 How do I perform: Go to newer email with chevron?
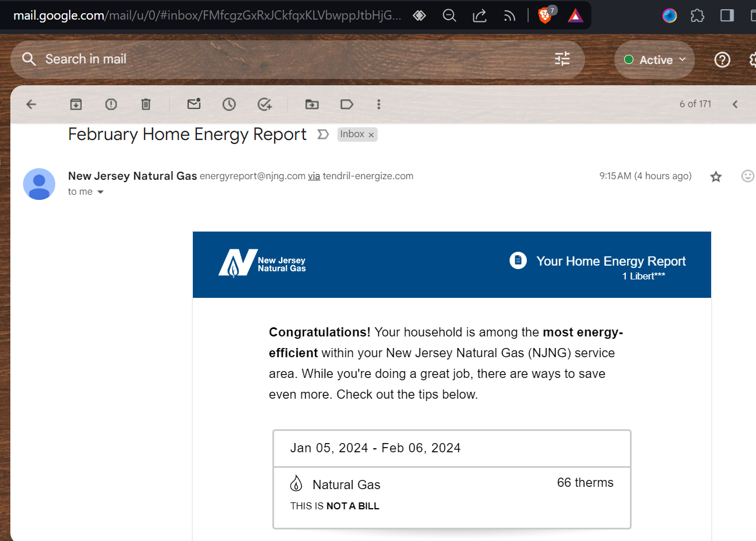click(735, 104)
